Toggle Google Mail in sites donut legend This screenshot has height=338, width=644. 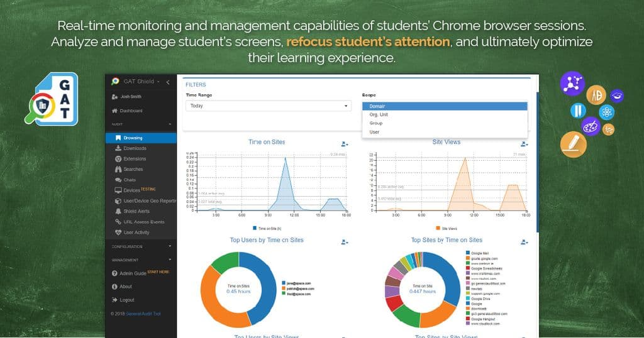click(x=477, y=254)
